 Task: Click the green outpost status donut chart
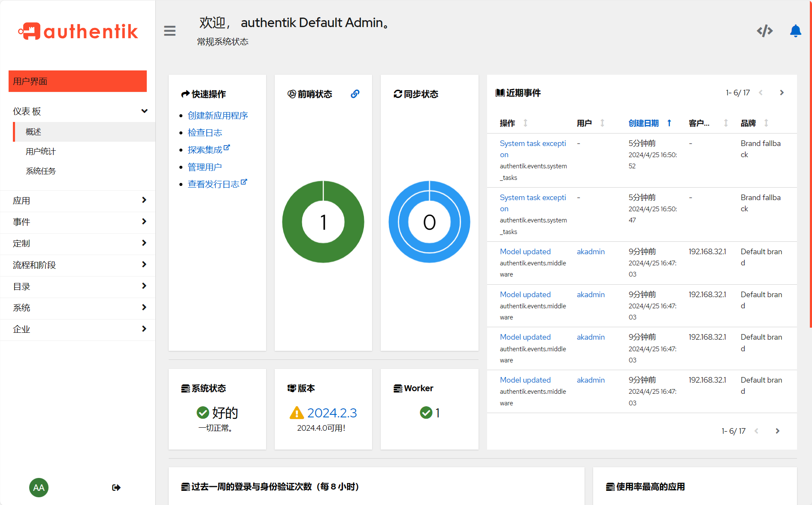[323, 222]
